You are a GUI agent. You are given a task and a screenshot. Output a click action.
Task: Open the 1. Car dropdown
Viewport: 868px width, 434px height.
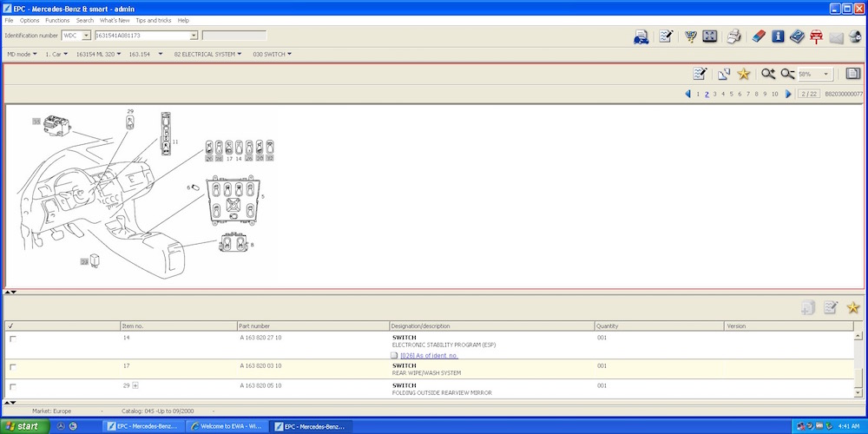click(56, 54)
